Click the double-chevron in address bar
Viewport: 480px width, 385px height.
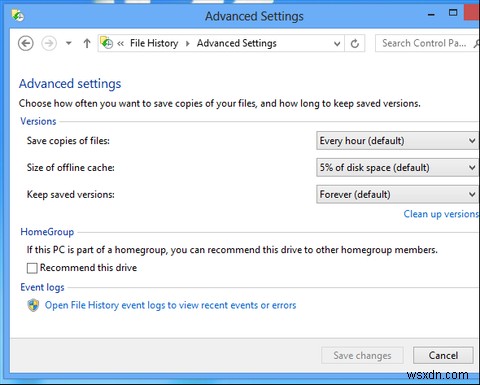point(120,43)
